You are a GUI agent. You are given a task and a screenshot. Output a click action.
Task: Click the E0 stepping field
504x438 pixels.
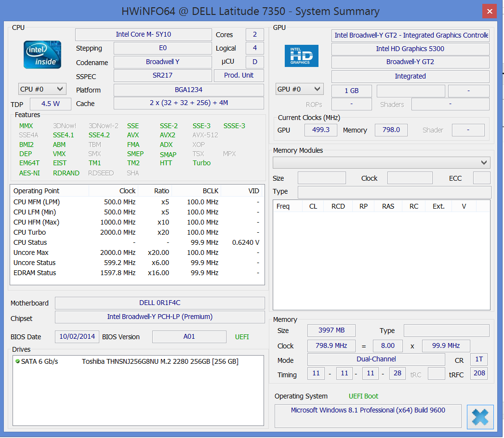click(x=163, y=48)
